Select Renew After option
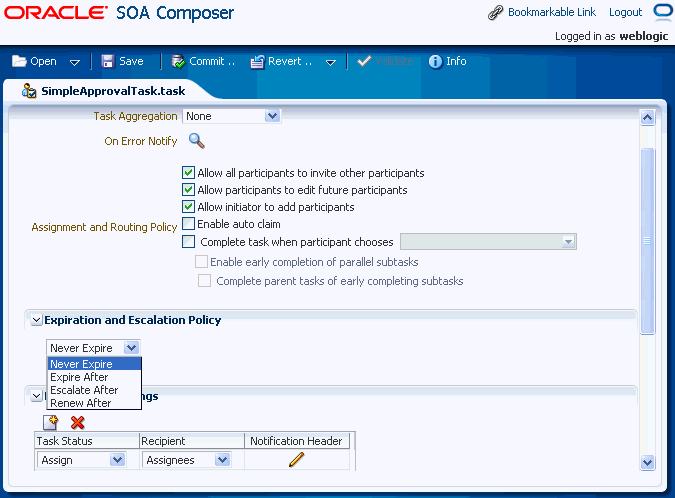Viewport: 675px width, 498px height. click(94, 403)
